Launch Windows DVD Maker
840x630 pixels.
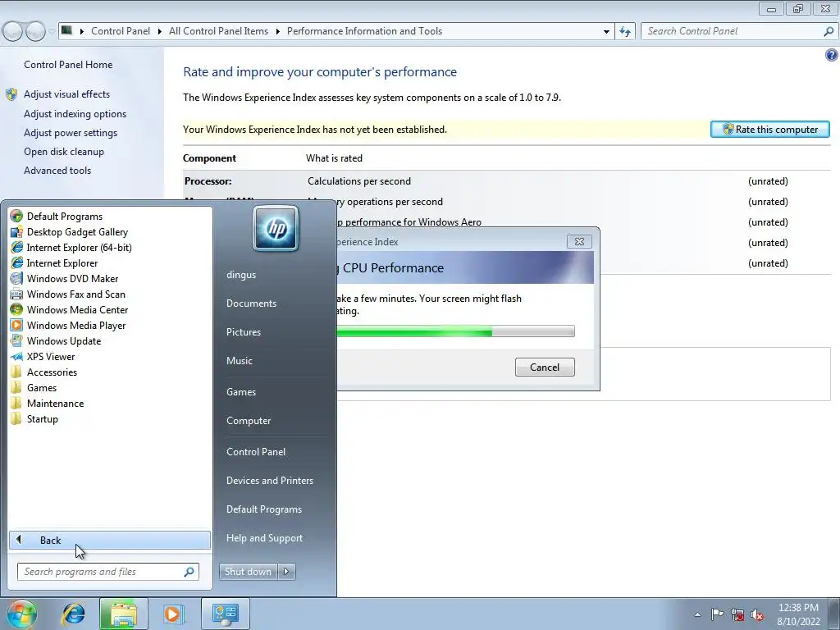point(64,279)
